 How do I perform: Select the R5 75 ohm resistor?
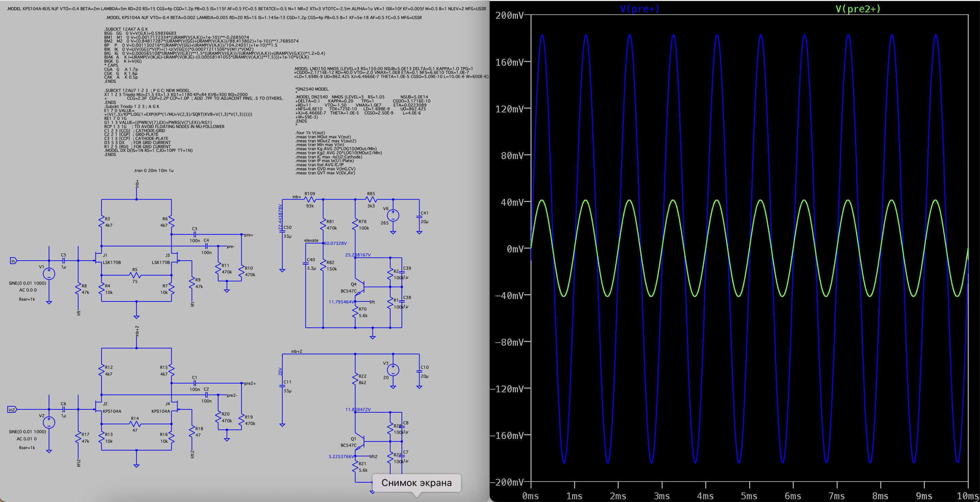pos(135,275)
